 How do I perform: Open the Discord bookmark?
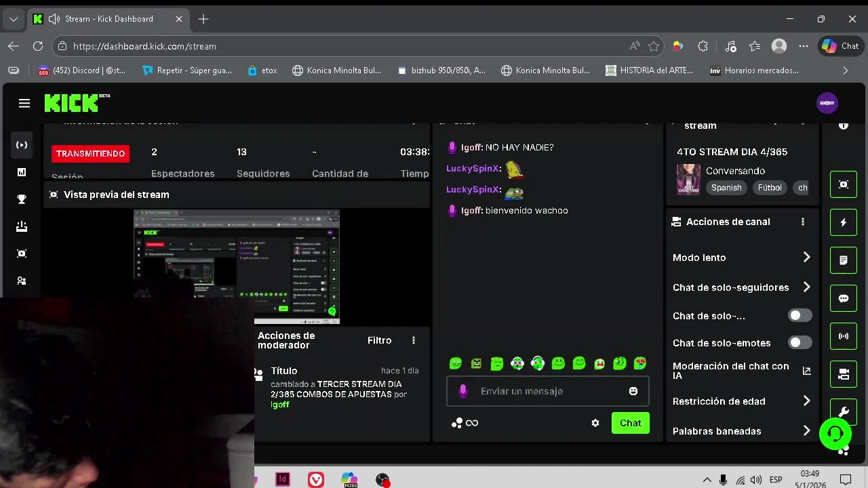tap(82, 70)
